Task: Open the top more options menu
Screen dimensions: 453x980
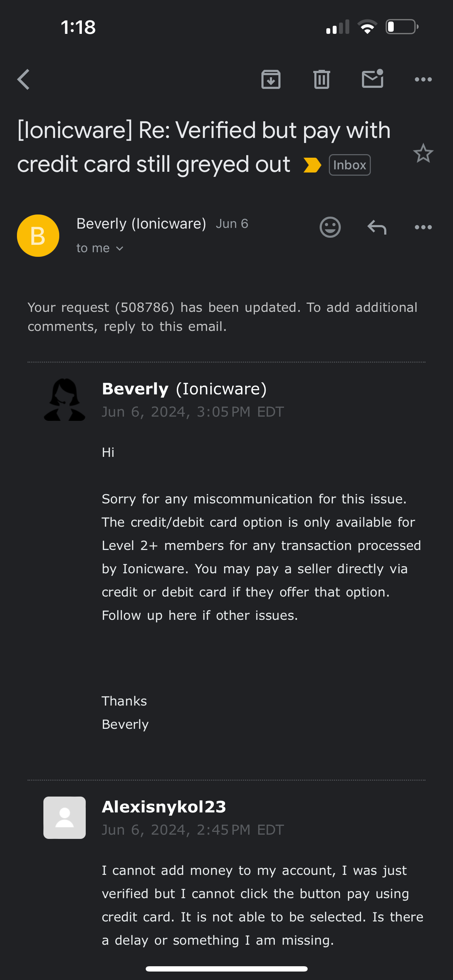Action: [x=423, y=79]
